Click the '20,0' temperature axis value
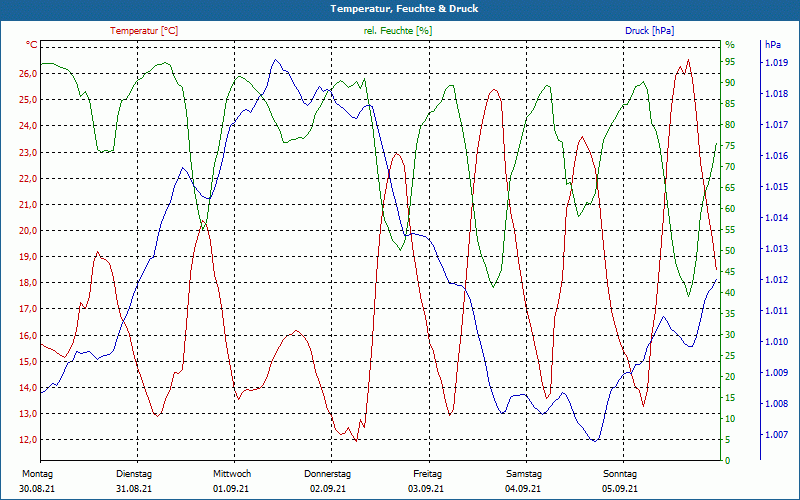This screenshot has width=800, height=500. pyautogui.click(x=28, y=230)
